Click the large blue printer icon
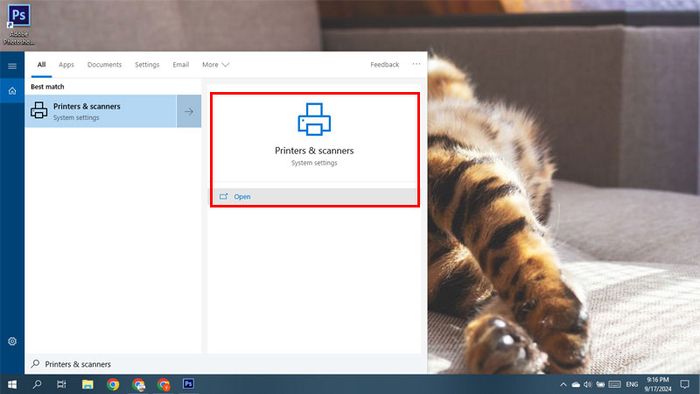 314,119
